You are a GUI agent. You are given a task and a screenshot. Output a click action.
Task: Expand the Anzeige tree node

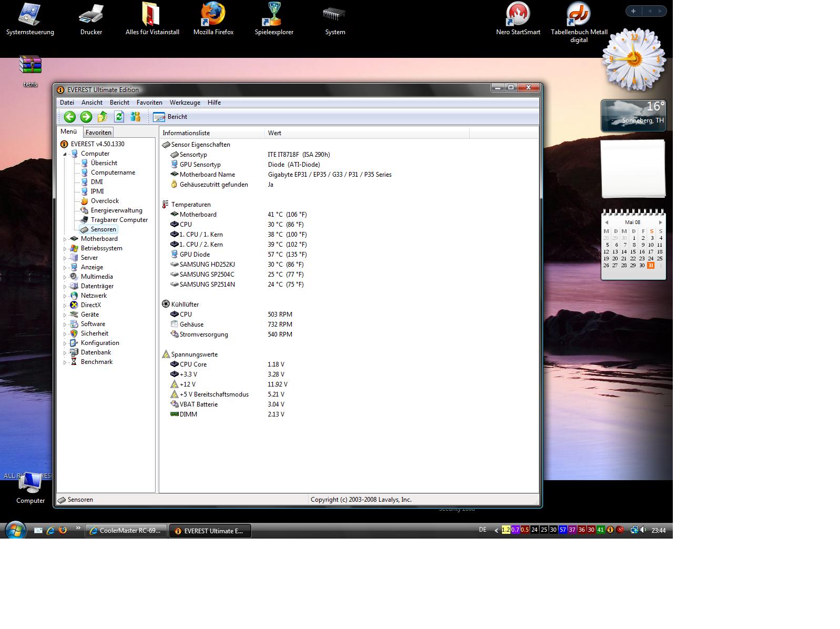65,268
